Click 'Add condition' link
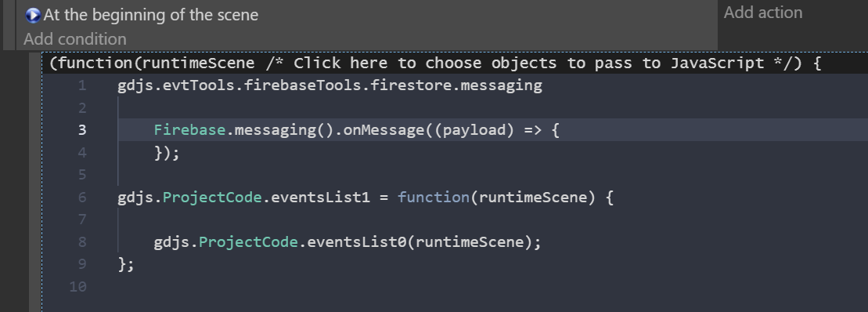The height and width of the screenshot is (312, 868). [74, 39]
